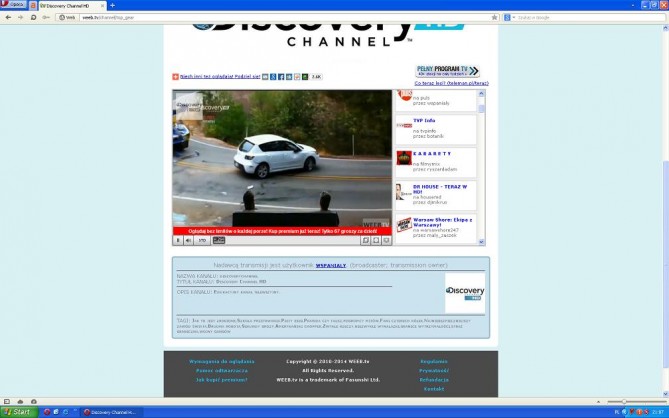Open the WSPANIALY broadcaster profile link
The height and width of the screenshot is (418, 669).
(331, 265)
